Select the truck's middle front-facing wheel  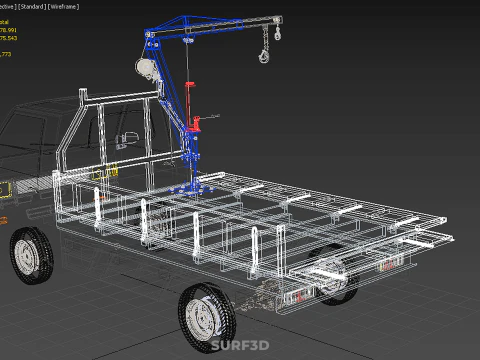click(207, 317)
